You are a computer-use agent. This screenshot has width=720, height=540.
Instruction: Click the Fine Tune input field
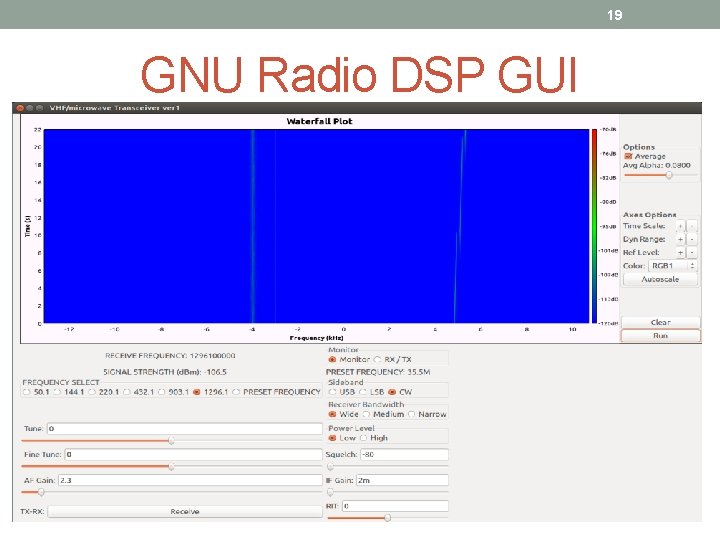pos(193,455)
